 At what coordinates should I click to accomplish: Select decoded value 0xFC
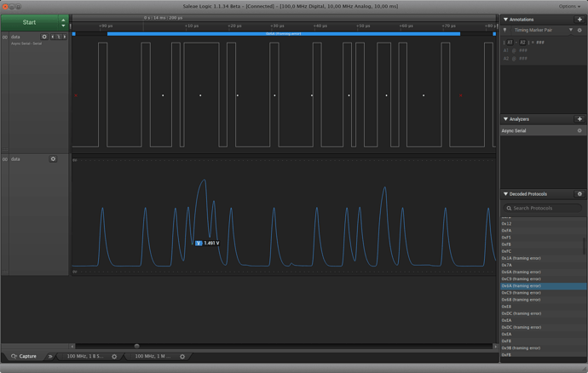[506, 251]
